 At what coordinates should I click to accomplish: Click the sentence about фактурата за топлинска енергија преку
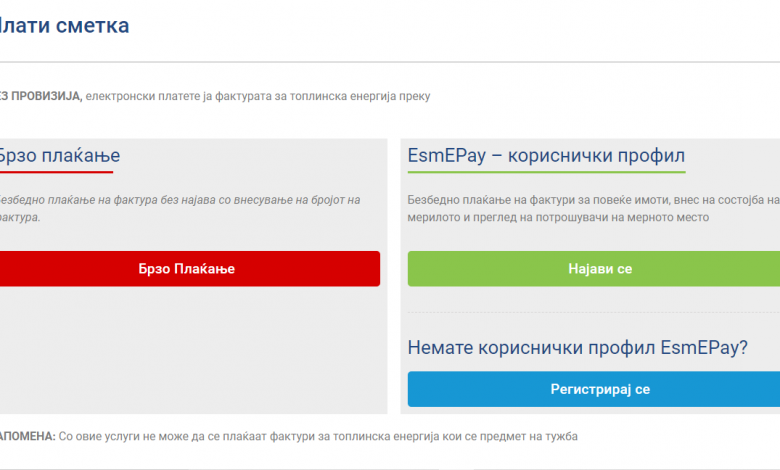pyautogui.click(x=258, y=96)
